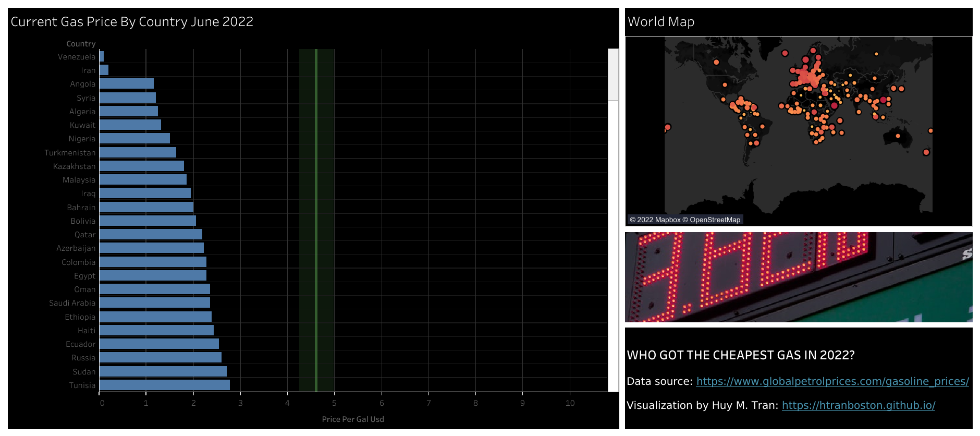
Task: Click the Saudi Arabia bar
Action: pyautogui.click(x=154, y=302)
